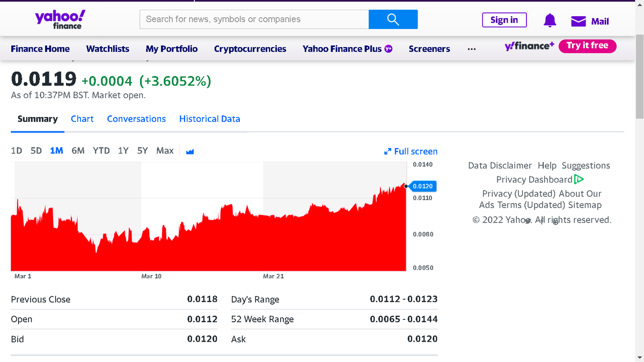644x362 pixels.
Task: Focus the search for symbols field
Action: [x=254, y=19]
